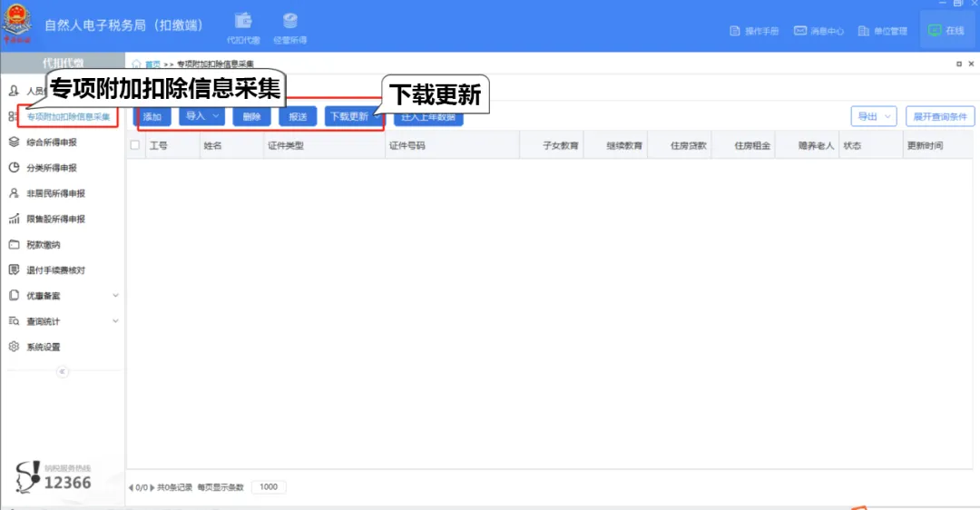980x510 pixels.
Task: Click the 展开查询条件 button
Action: click(940, 116)
